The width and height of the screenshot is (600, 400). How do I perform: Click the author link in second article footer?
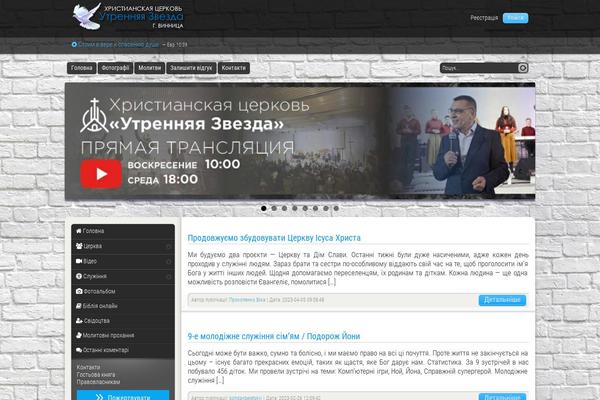(x=245, y=398)
